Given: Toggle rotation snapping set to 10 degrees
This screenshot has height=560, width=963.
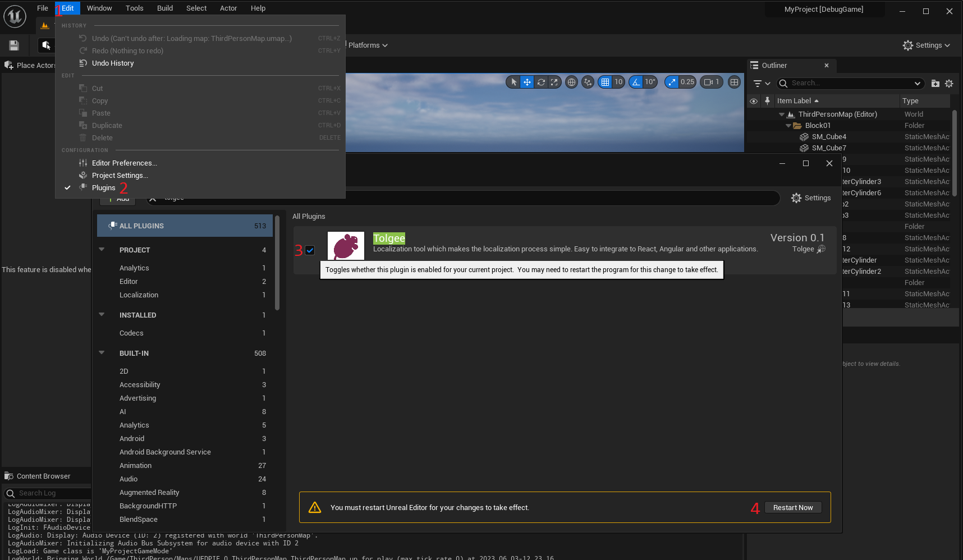Looking at the screenshot, I should pos(636,82).
